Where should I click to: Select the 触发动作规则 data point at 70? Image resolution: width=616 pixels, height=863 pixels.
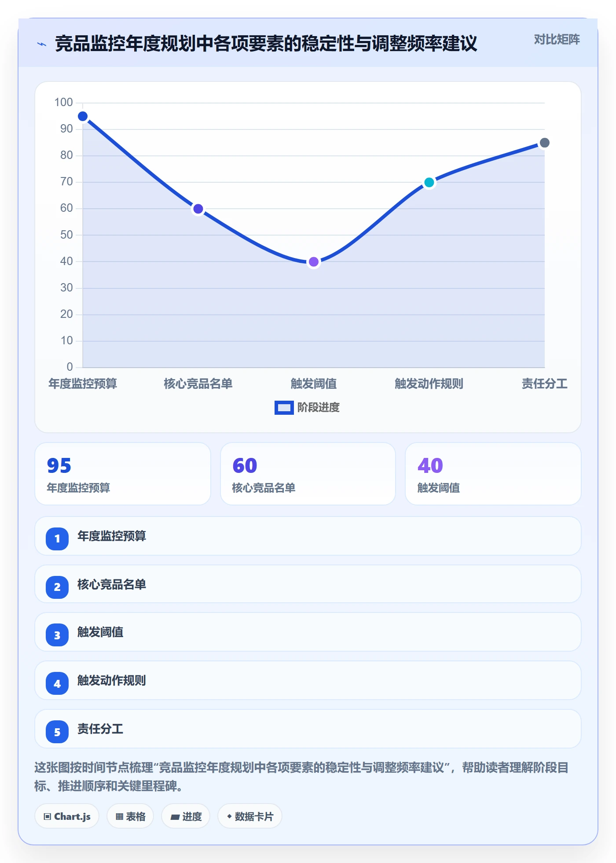point(429,182)
